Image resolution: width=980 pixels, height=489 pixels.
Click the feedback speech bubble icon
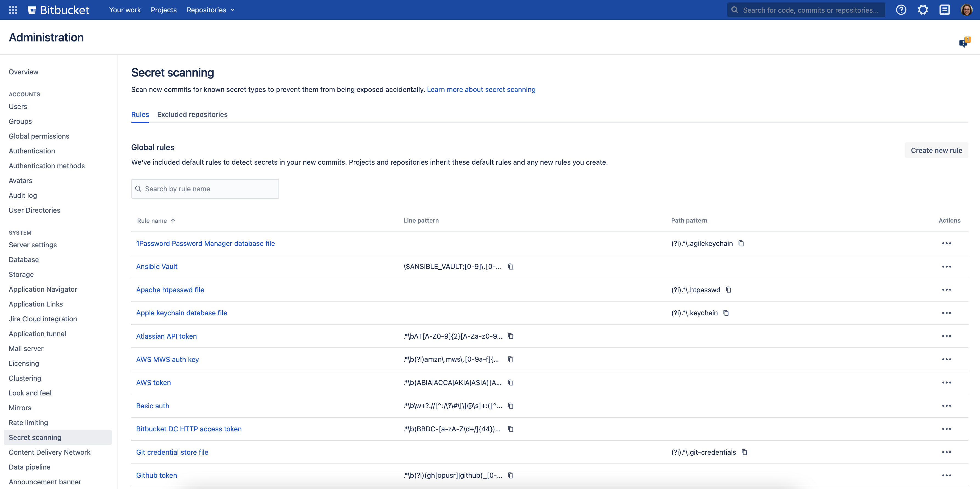[x=964, y=43]
